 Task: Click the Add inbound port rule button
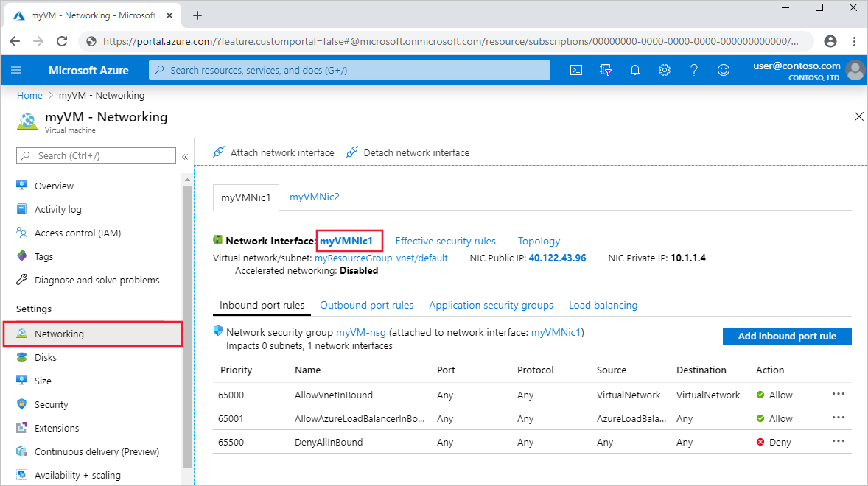[x=786, y=337]
